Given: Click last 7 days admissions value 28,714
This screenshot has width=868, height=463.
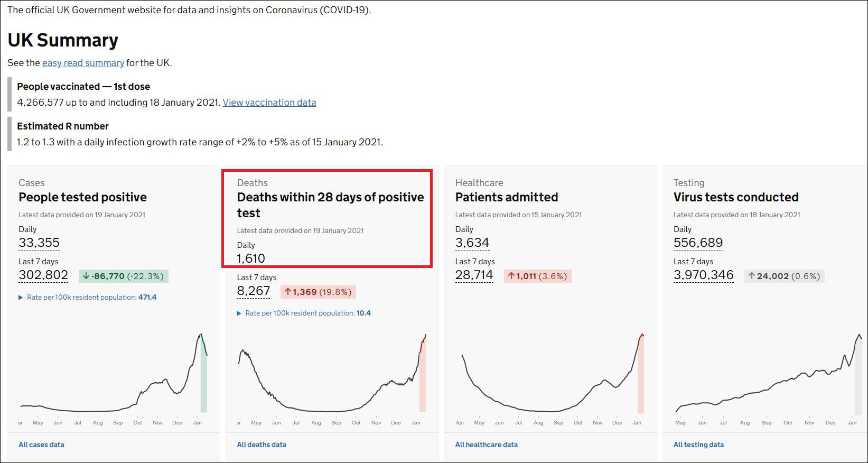Looking at the screenshot, I should 474,275.
